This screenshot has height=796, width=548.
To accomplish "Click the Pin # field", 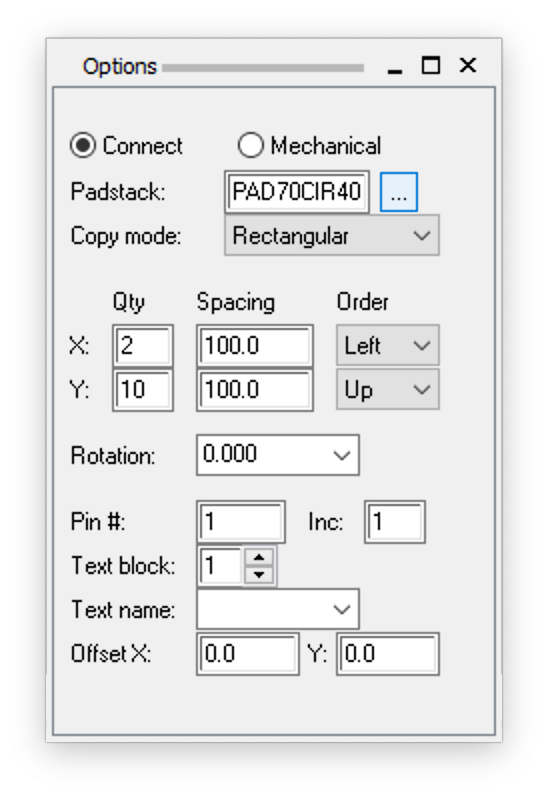I will click(x=241, y=522).
